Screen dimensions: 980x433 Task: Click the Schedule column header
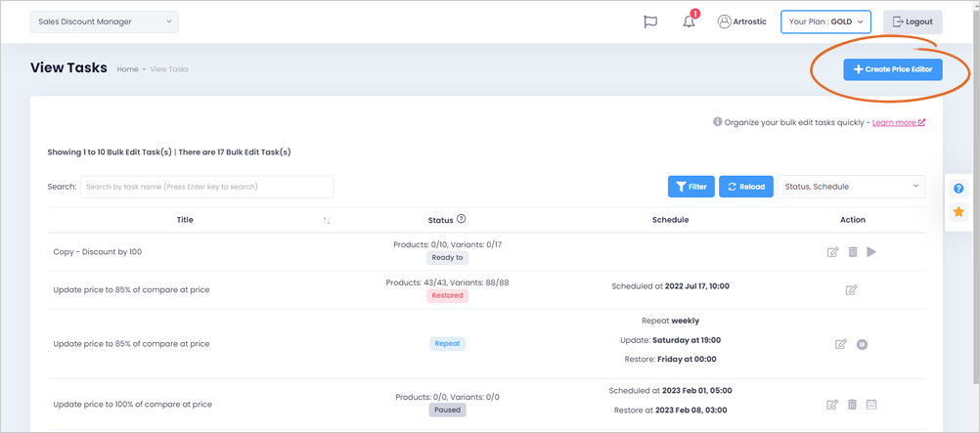671,220
